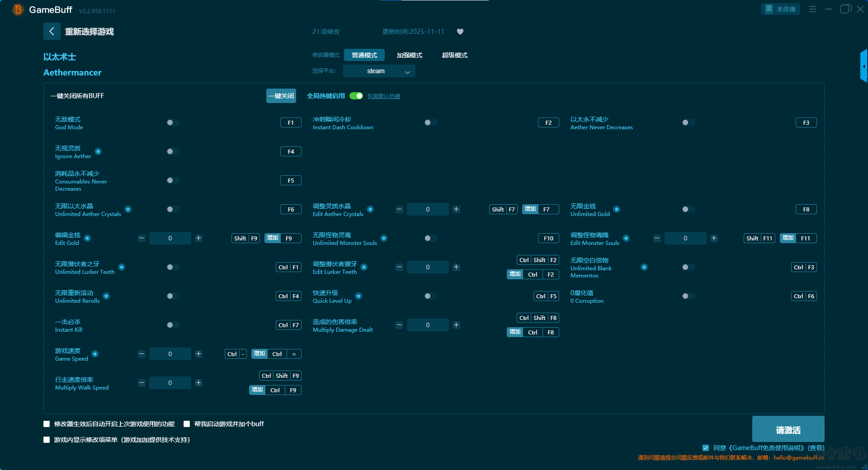Click the 恢复默认热键 link
Screen dimensions: 868x470
(383, 96)
